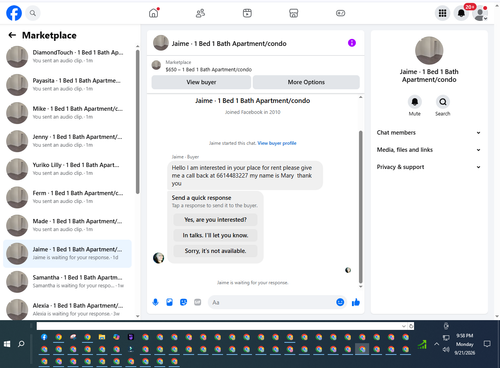
Task: Open the Facebook logo home link
Action: coord(14,13)
